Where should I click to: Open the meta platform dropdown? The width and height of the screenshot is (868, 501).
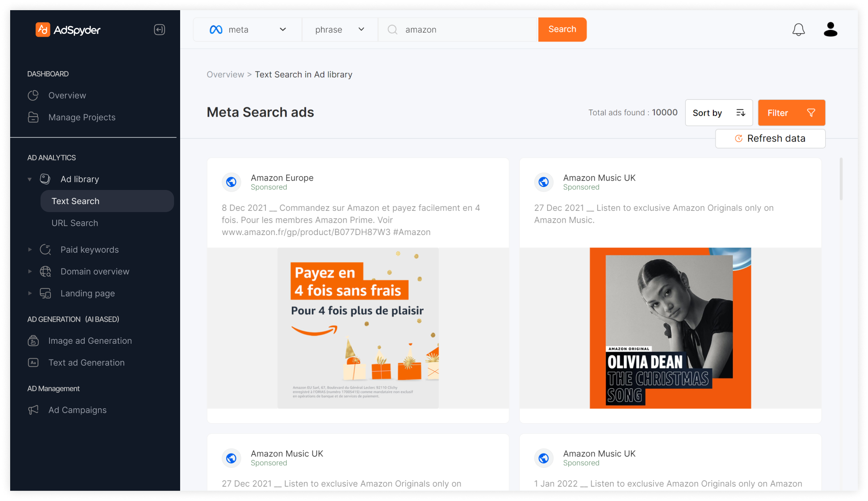click(248, 30)
